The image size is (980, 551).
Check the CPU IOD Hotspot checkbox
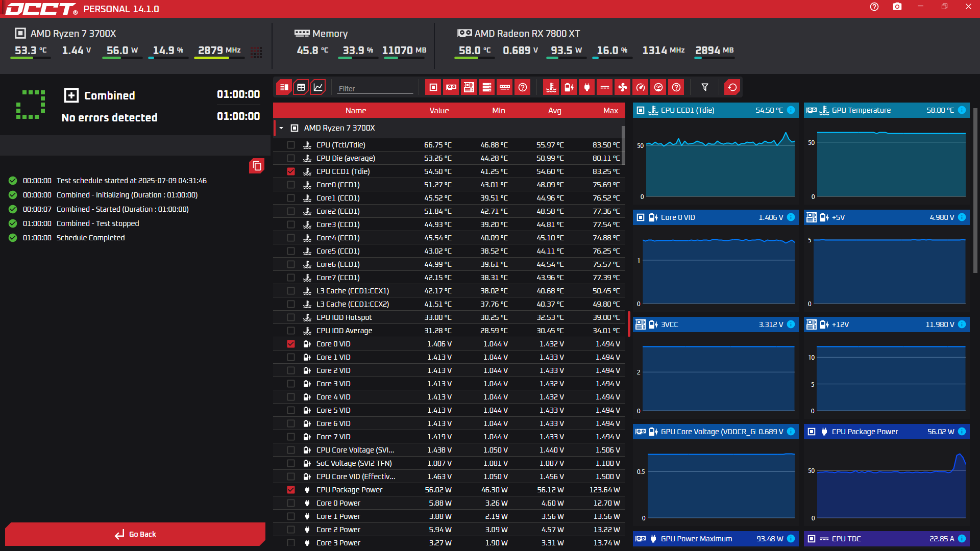291,317
